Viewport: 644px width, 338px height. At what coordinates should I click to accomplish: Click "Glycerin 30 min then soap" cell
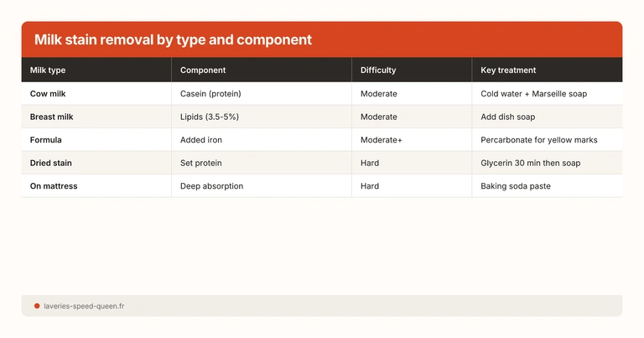[x=531, y=163]
